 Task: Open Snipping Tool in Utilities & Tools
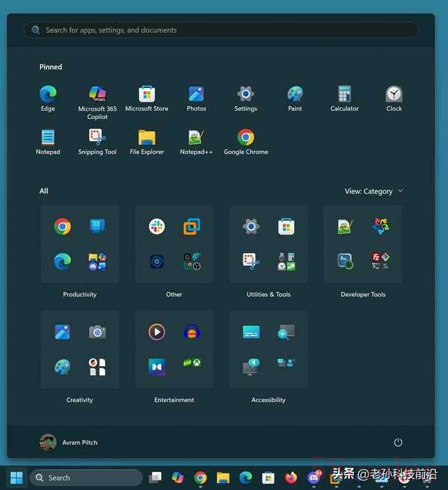pos(251,261)
